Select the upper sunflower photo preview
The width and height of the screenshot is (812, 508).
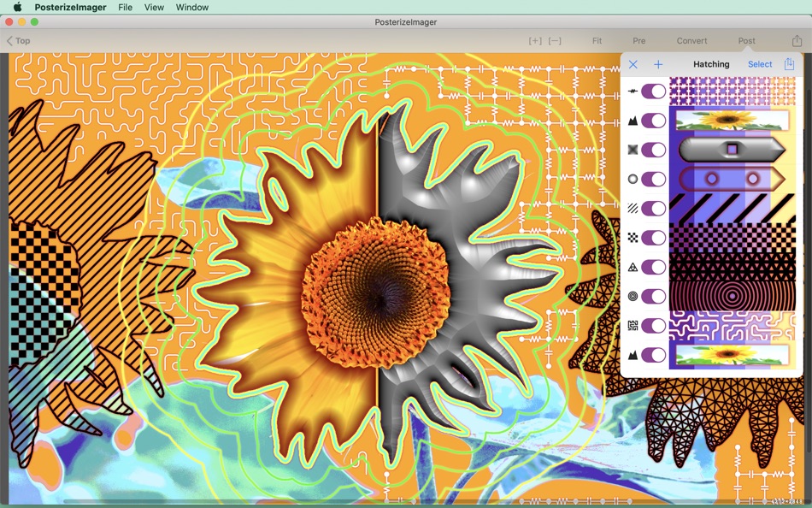pos(733,121)
